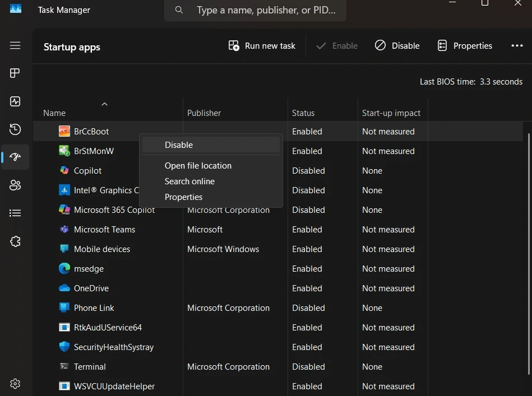Image resolution: width=532 pixels, height=396 pixels.
Task: Click the Microsoft 365 Copilot icon
Action: coord(64,209)
